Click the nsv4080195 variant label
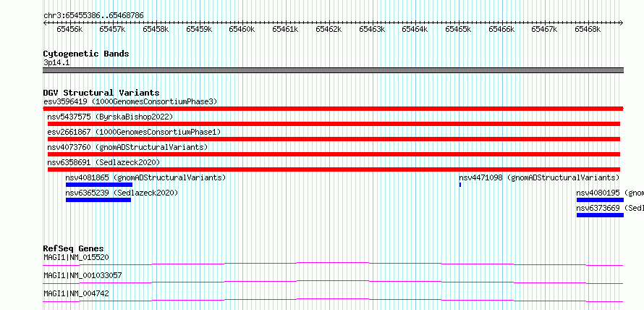Screen dimensions: 644x310 coord(610,193)
